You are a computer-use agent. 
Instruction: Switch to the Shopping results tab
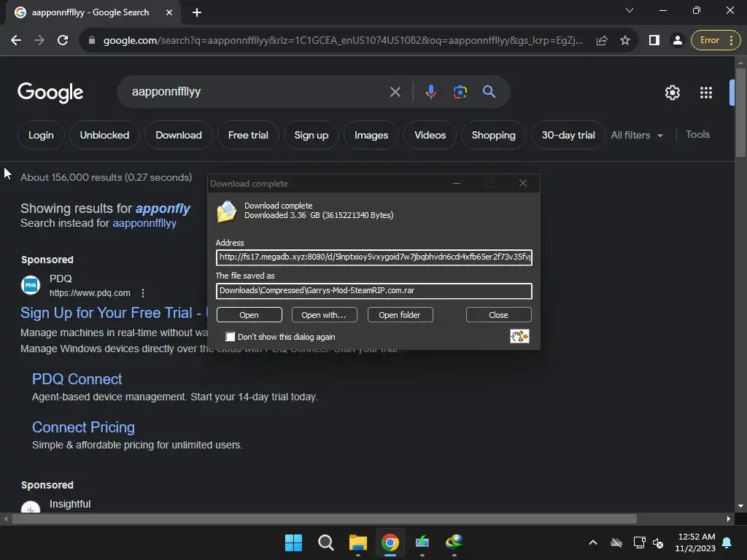pos(494,135)
